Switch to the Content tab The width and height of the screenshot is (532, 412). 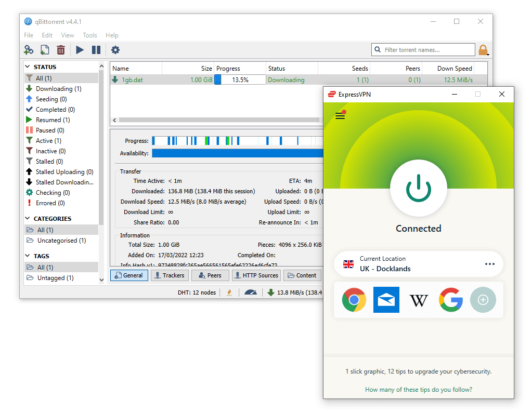coord(302,275)
